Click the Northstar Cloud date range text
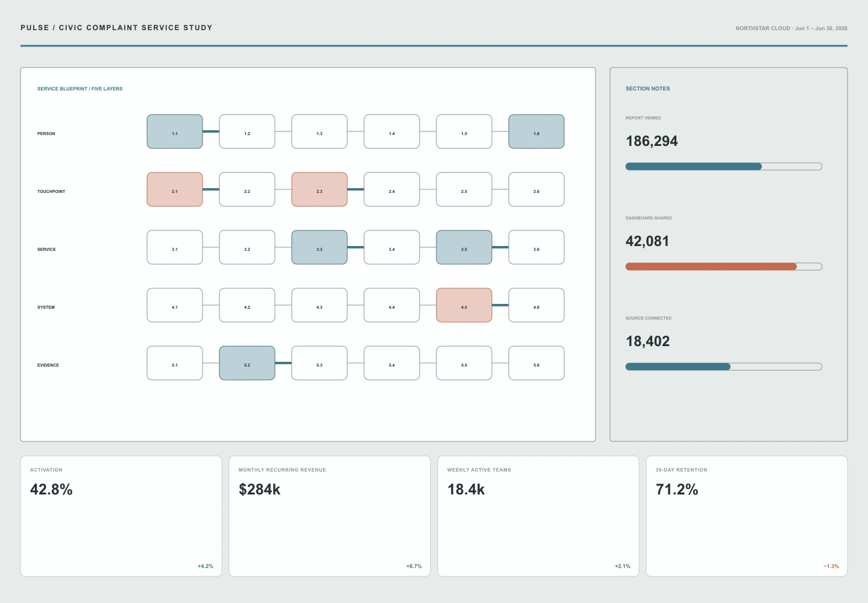 point(791,28)
